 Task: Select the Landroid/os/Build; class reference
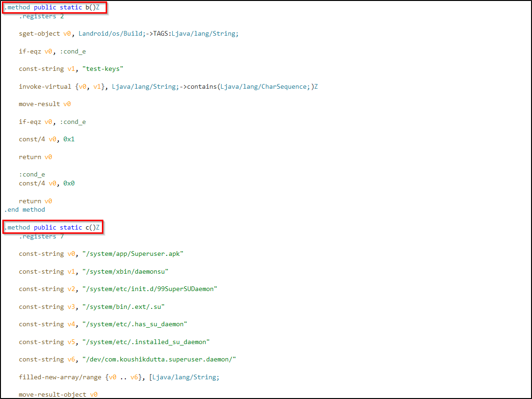[x=112, y=34]
